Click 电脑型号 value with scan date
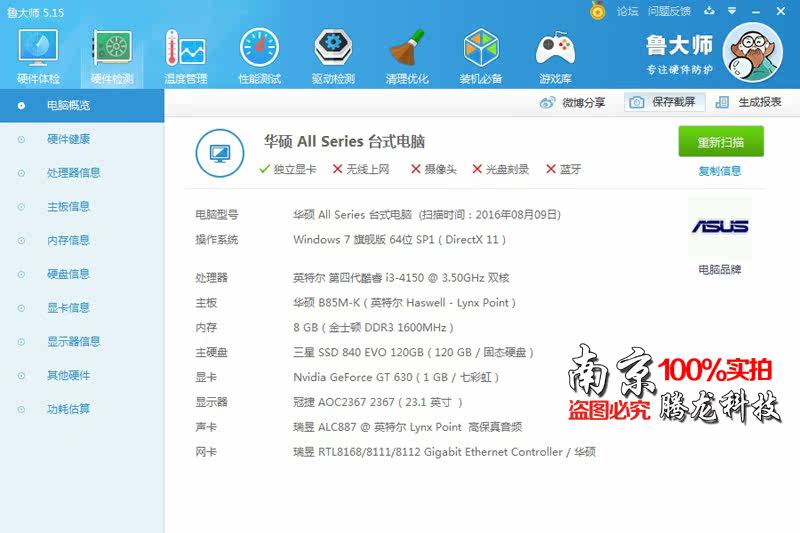 click(427, 215)
